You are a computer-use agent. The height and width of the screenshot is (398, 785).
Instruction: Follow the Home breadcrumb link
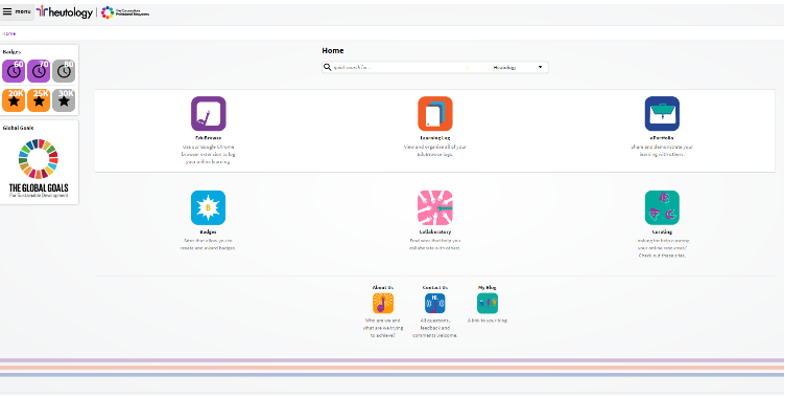click(x=9, y=34)
